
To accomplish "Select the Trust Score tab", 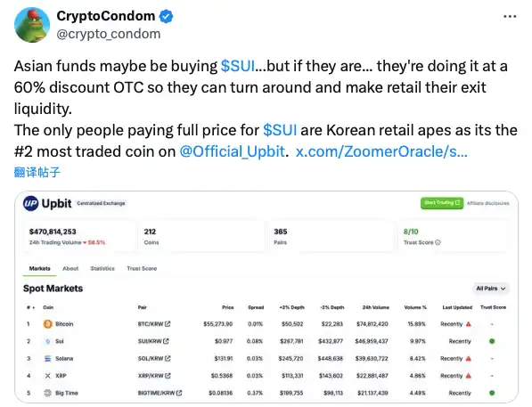I will tap(142, 268).
